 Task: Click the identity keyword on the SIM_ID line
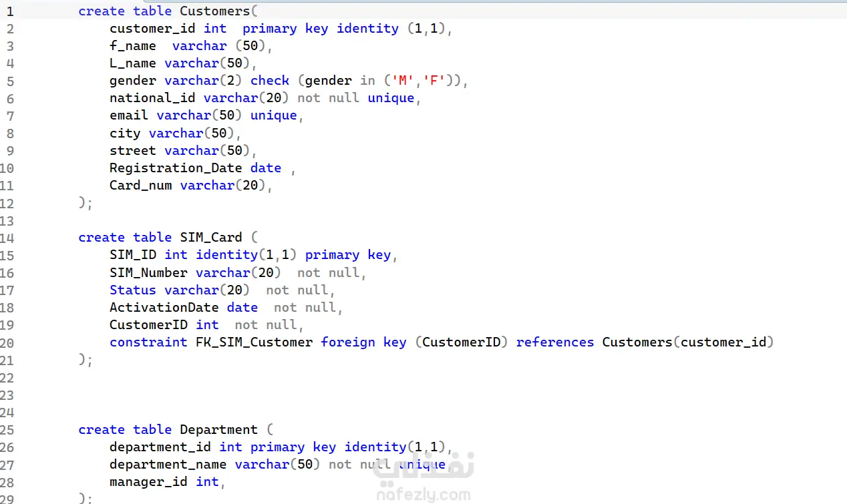tap(227, 255)
